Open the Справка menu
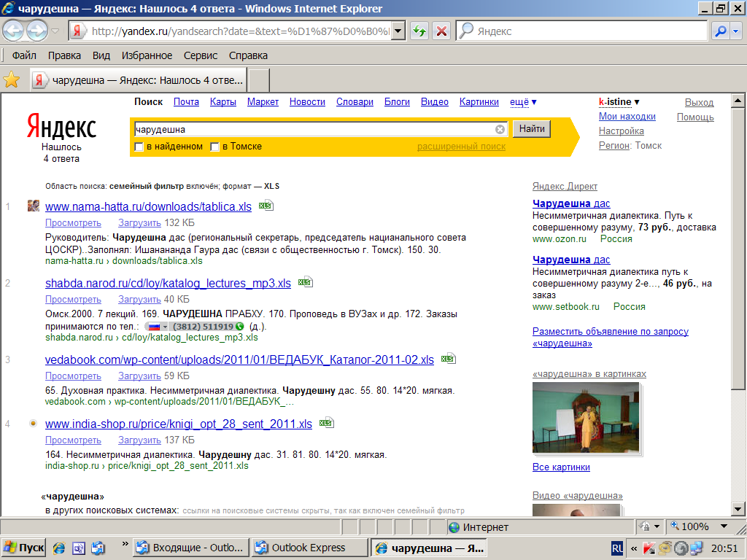 click(248, 55)
